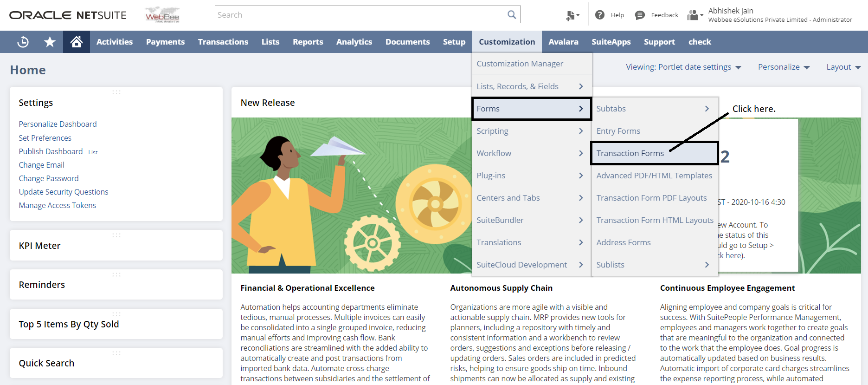Grab the Top 5 Items portlet handle
The width and height of the screenshot is (868, 385).
(116, 314)
